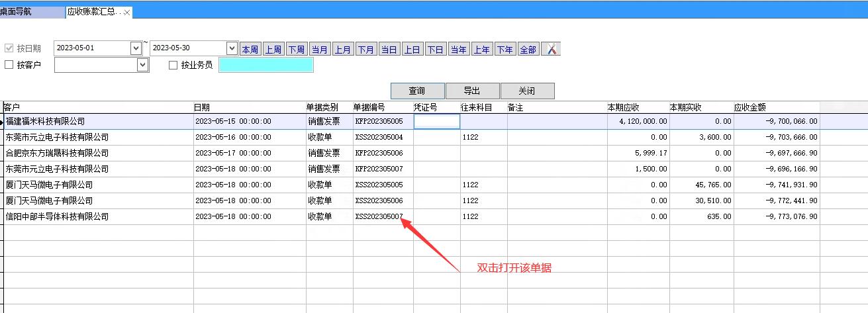Set the date range to 当日
The width and height of the screenshot is (868, 313).
(x=389, y=50)
